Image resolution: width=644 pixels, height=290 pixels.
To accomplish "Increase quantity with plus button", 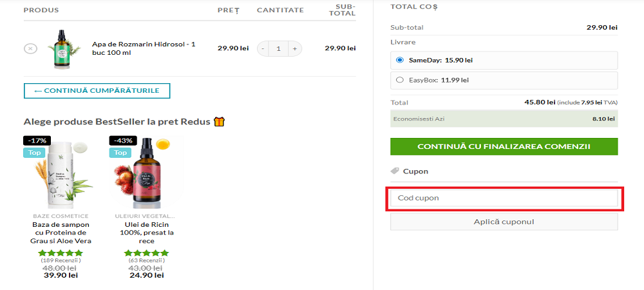I will (x=294, y=48).
